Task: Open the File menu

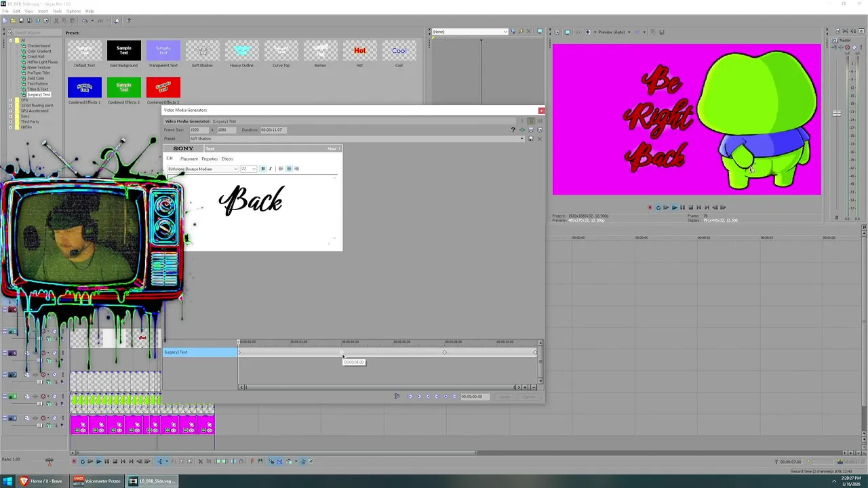Action: pyautogui.click(x=5, y=12)
